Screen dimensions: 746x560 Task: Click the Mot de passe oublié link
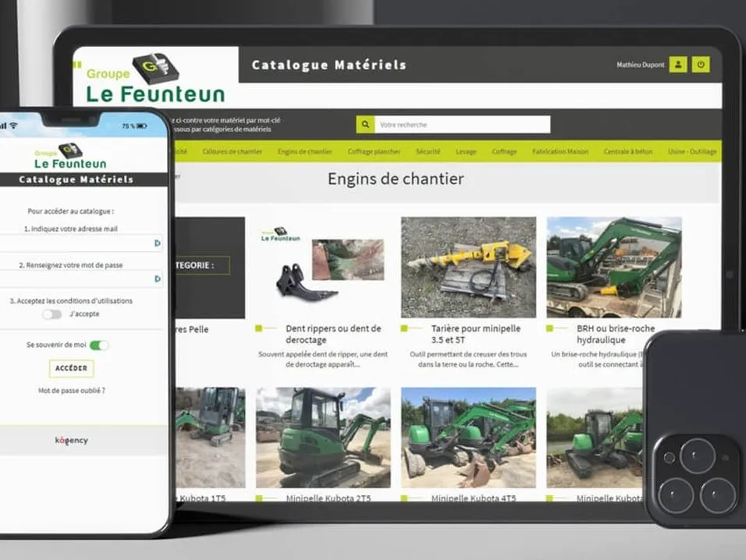click(x=71, y=391)
